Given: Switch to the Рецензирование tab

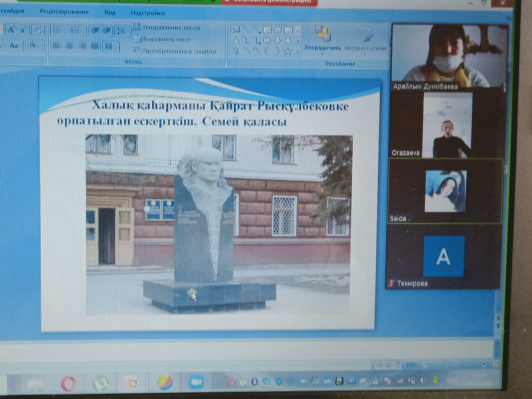Looking at the screenshot, I should [64, 12].
